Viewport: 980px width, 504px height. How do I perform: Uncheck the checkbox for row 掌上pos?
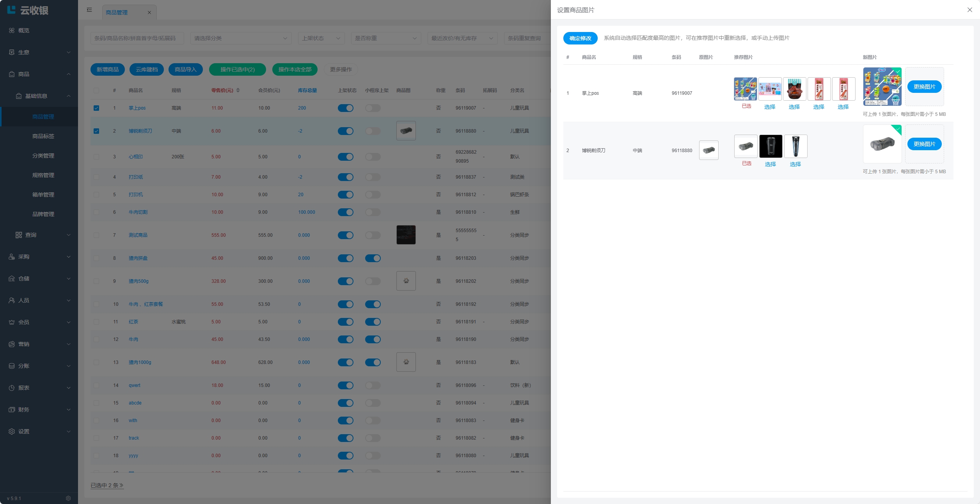(96, 108)
